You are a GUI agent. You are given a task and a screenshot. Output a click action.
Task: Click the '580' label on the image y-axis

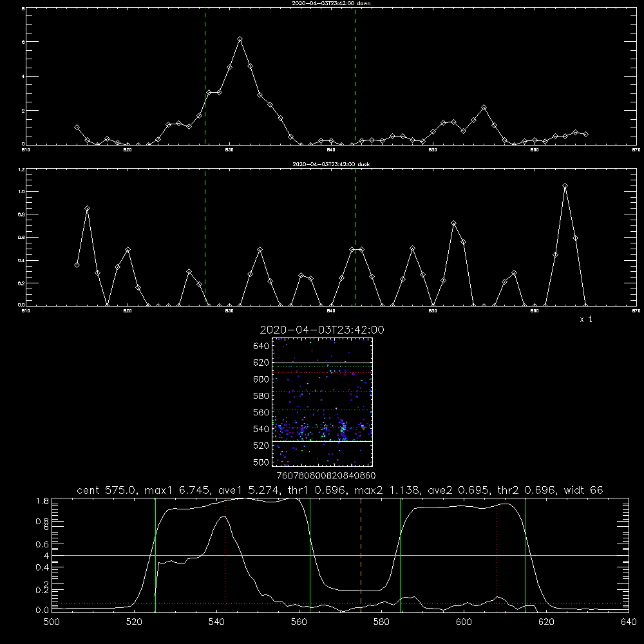261,396
